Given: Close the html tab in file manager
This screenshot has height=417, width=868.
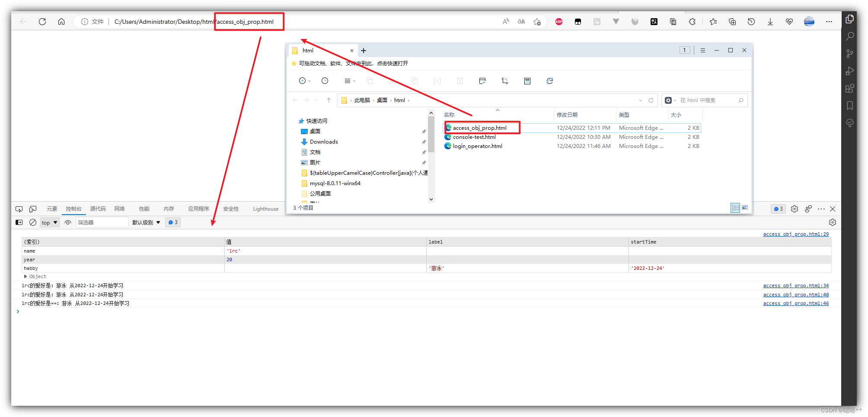Looking at the screenshot, I should point(352,51).
